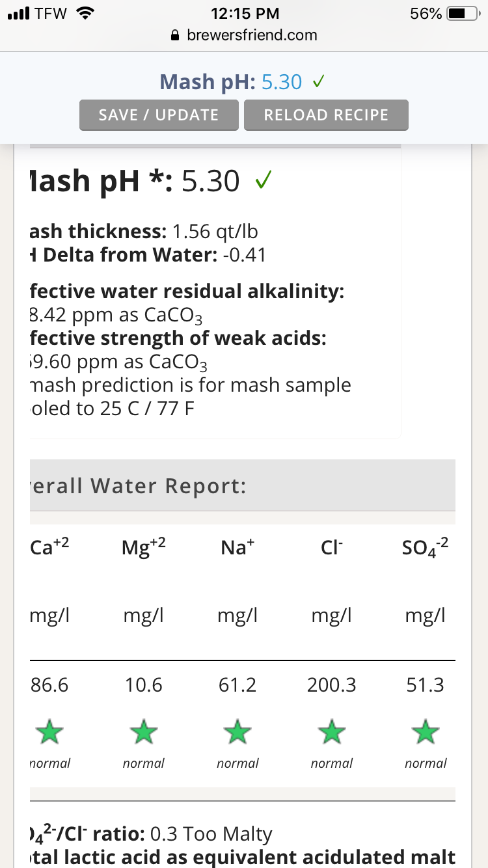Tap the green star under Ca+2
This screenshot has width=488, height=868.
(49, 731)
